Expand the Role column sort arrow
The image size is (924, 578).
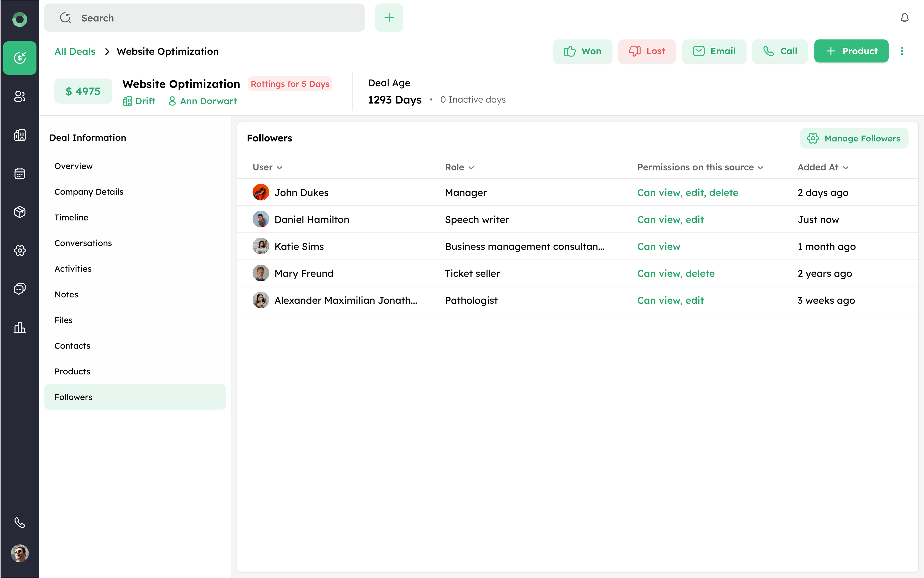pos(471,167)
